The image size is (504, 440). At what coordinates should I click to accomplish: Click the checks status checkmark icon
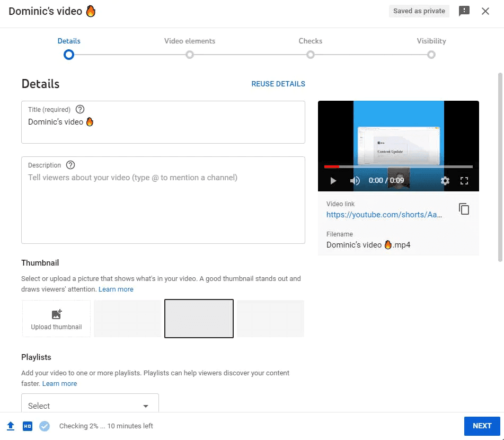pos(45,426)
